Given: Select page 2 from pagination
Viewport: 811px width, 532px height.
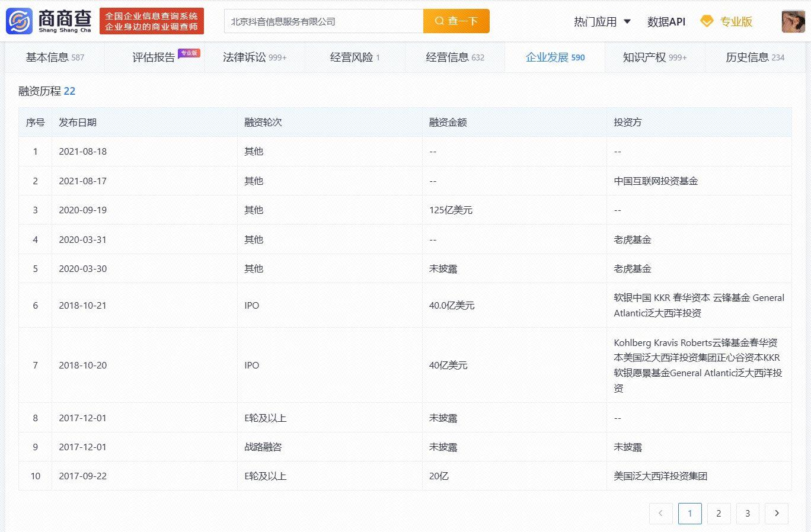Looking at the screenshot, I should 719,514.
